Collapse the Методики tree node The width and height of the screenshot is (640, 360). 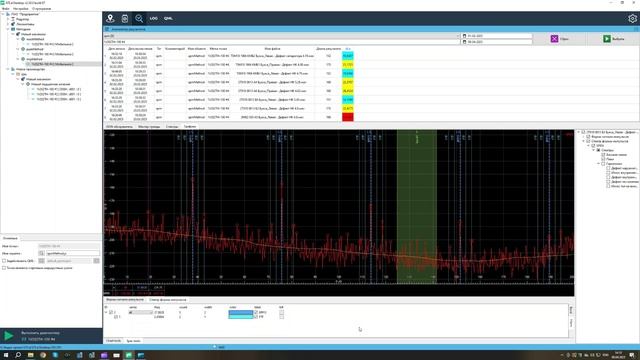click(x=8, y=29)
